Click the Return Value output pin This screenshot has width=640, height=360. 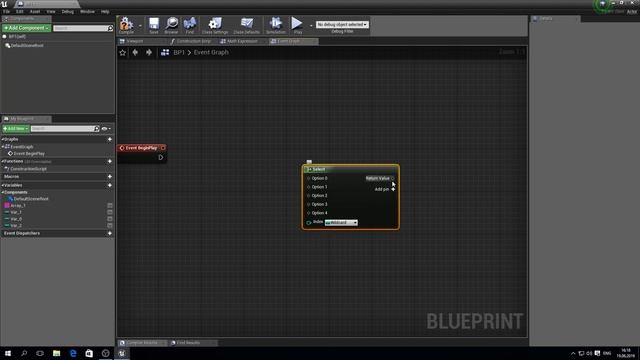393,178
